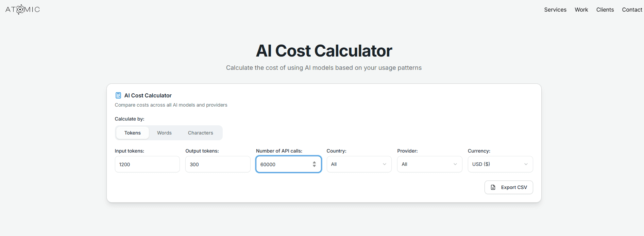
Task: Switch calculation mode to Characters
Action: click(x=200, y=133)
